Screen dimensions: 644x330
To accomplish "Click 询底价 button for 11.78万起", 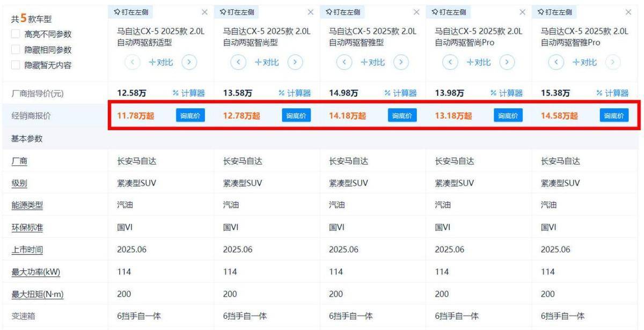I will (x=190, y=115).
